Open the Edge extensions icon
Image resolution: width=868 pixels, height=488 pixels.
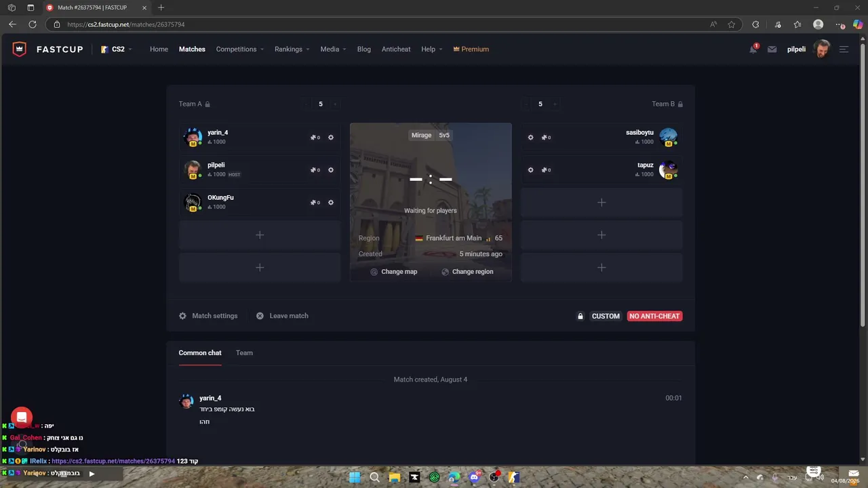755,24
